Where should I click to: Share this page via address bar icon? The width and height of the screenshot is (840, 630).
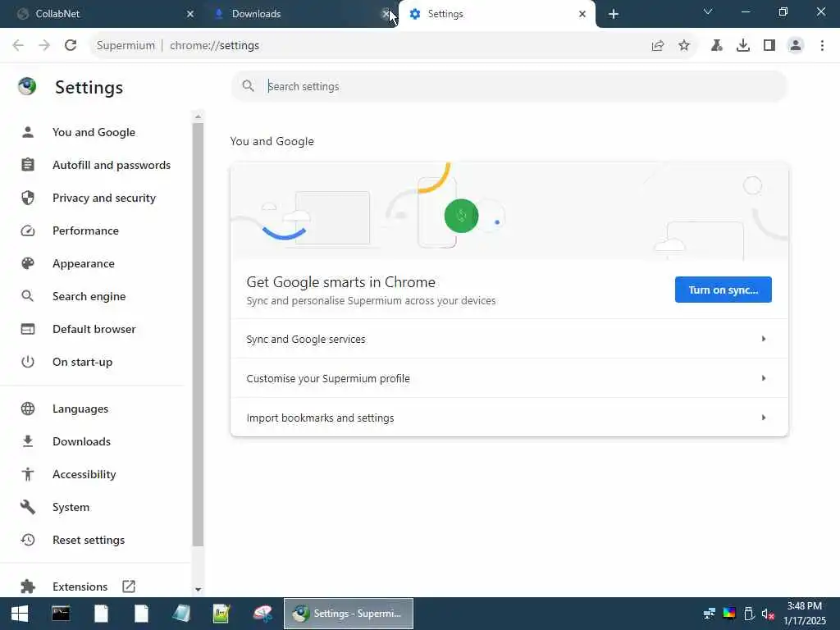658,45
